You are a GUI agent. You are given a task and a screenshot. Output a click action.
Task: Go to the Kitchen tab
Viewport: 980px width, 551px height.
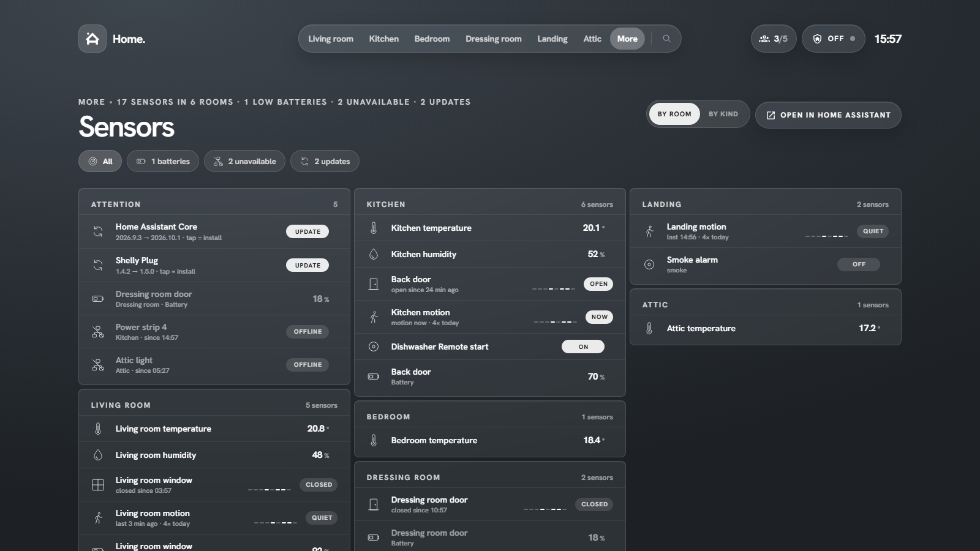point(384,39)
